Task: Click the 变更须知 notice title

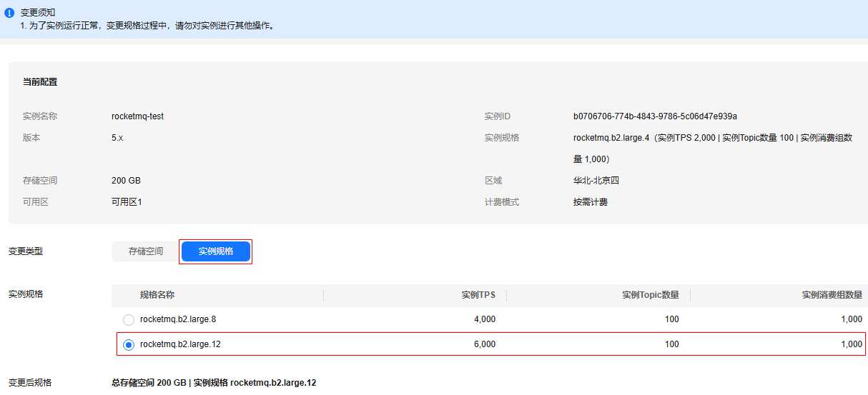Action: click(38, 13)
